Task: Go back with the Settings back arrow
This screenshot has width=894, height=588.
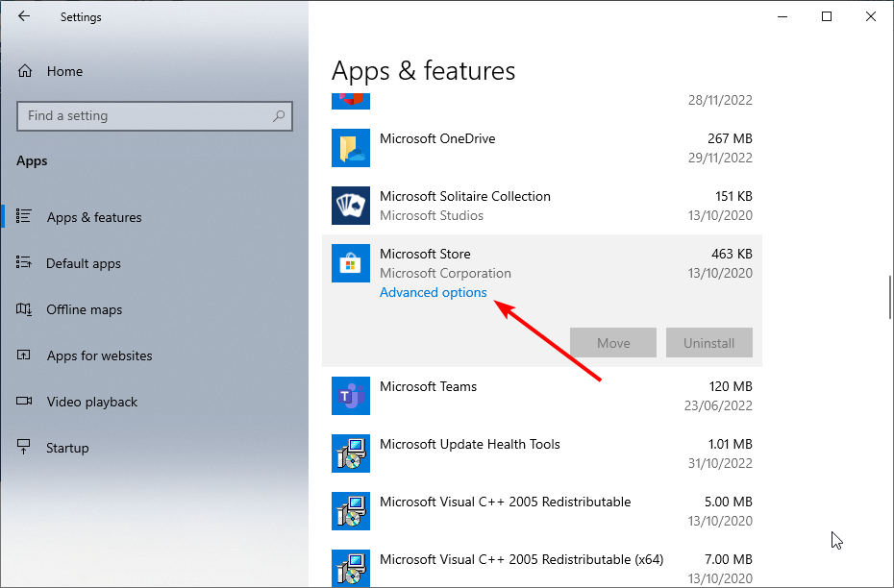Action: pyautogui.click(x=24, y=16)
